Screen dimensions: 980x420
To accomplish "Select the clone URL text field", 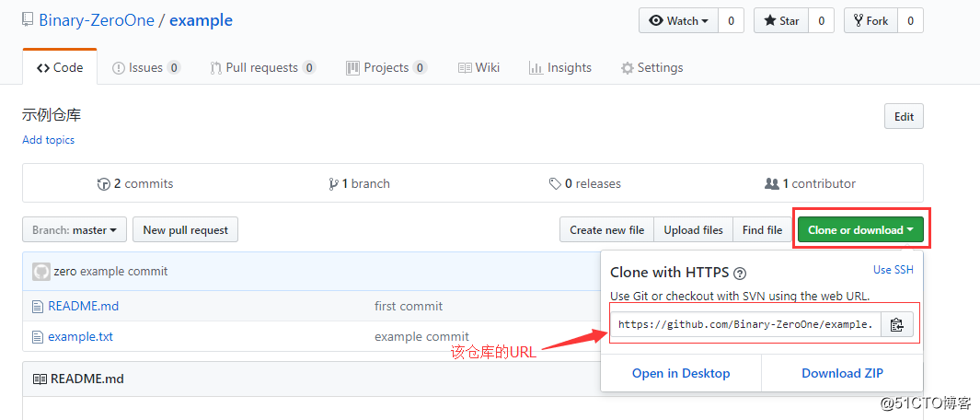I will [x=745, y=324].
